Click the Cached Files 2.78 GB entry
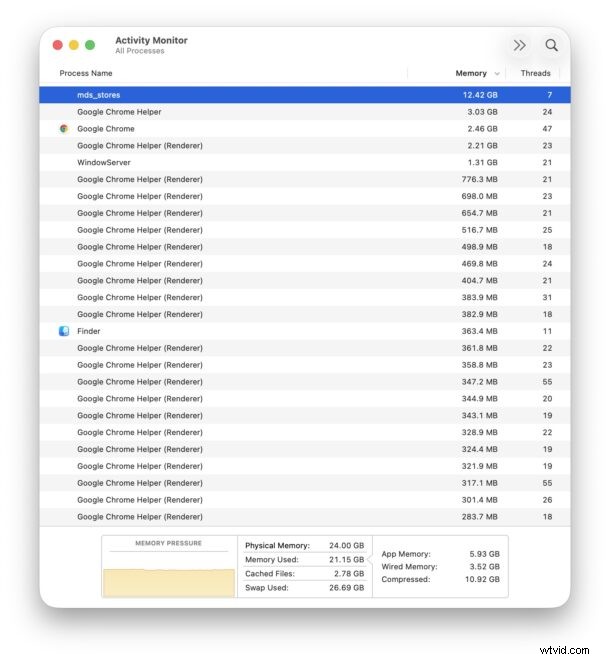The image size is (610, 660). point(304,574)
